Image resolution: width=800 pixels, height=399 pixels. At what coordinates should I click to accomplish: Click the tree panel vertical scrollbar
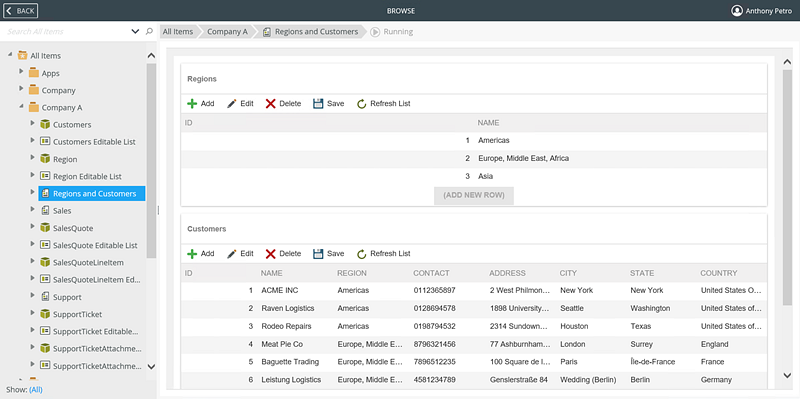click(151, 161)
